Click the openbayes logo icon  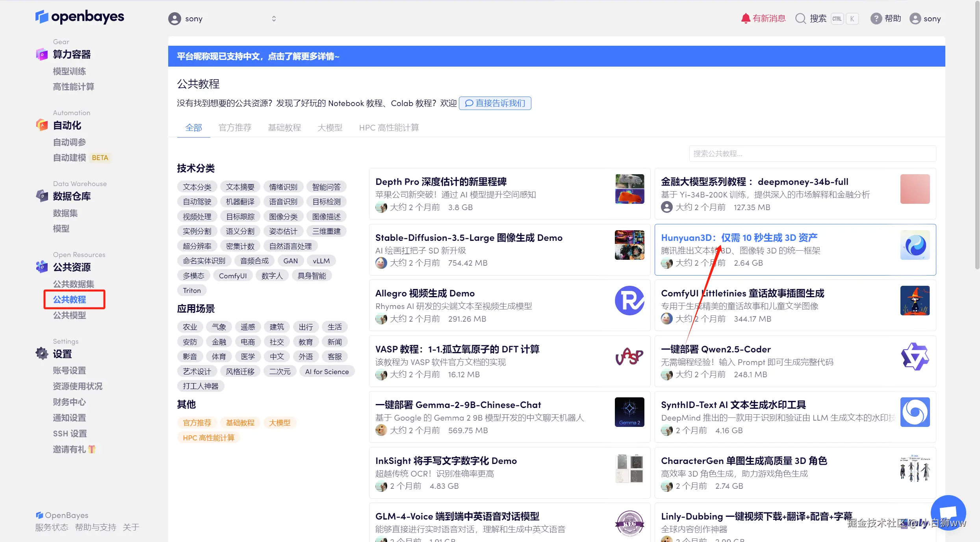click(41, 17)
